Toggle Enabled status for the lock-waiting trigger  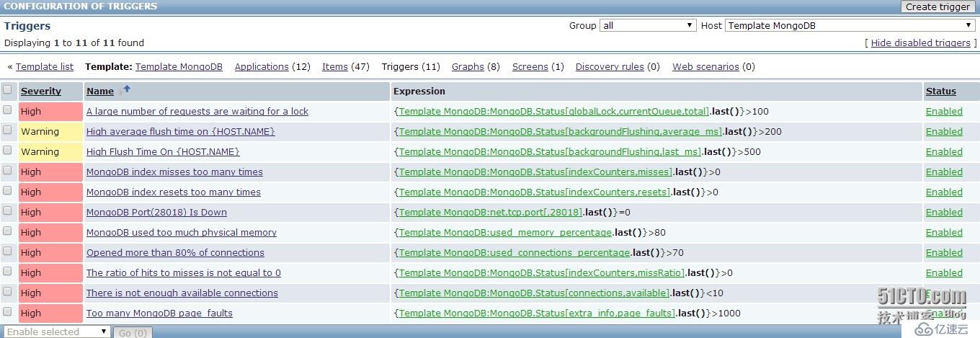(x=944, y=111)
